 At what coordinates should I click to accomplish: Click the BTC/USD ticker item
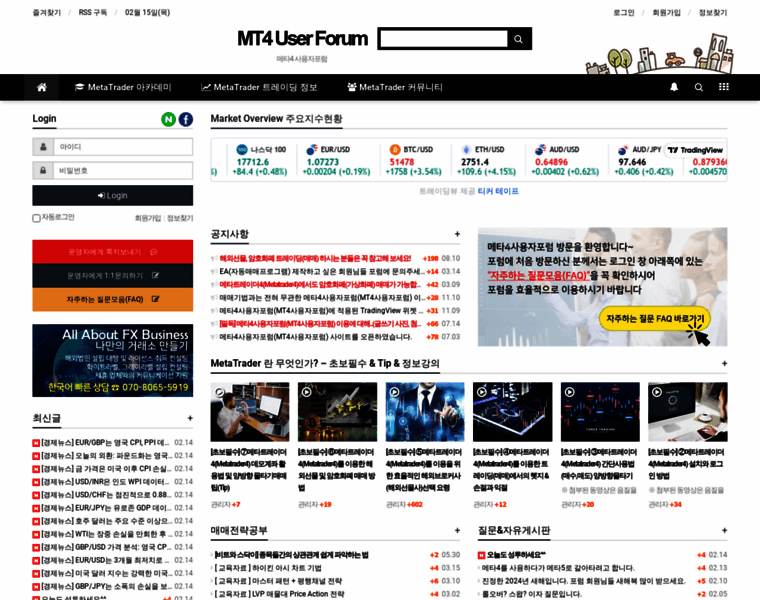[416, 160]
